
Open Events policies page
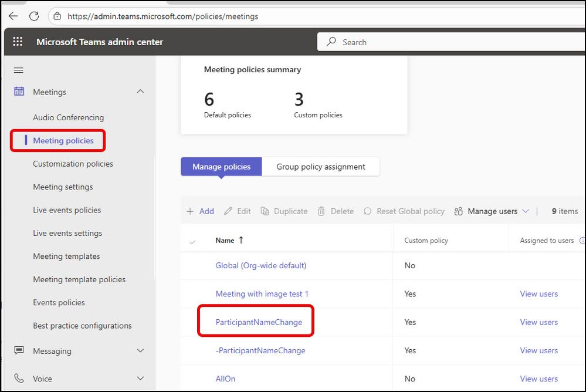click(59, 303)
